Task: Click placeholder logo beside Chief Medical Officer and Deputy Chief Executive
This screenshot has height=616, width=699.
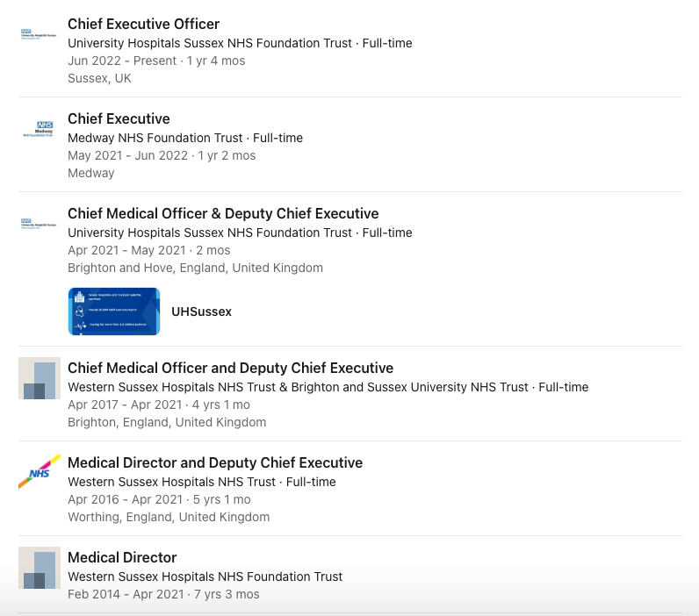Action: pos(39,378)
